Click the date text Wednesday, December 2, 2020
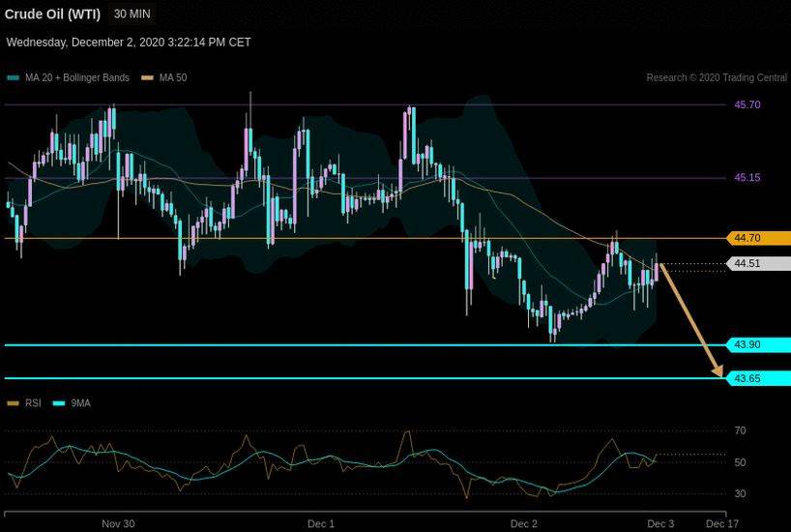The image size is (791, 532). pyautogui.click(x=86, y=43)
